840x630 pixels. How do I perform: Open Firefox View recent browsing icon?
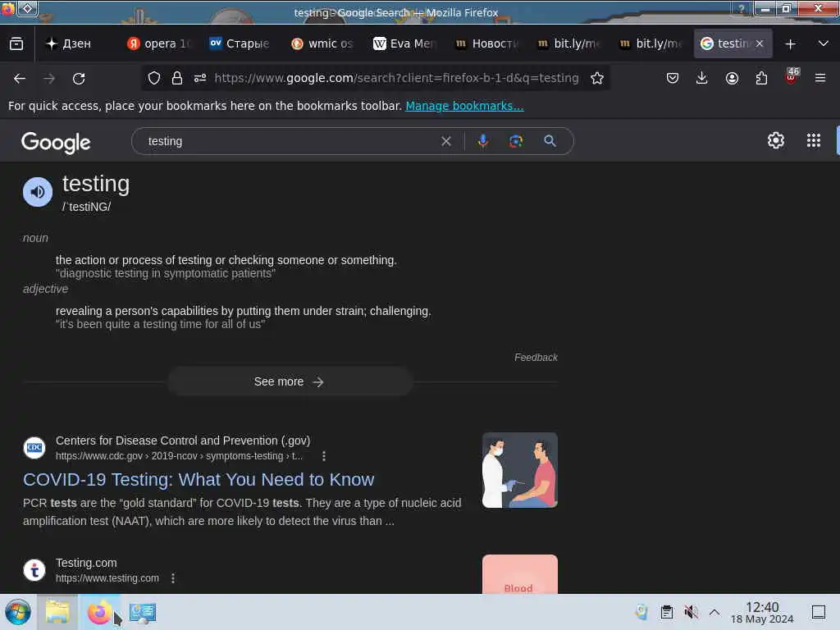(16, 43)
